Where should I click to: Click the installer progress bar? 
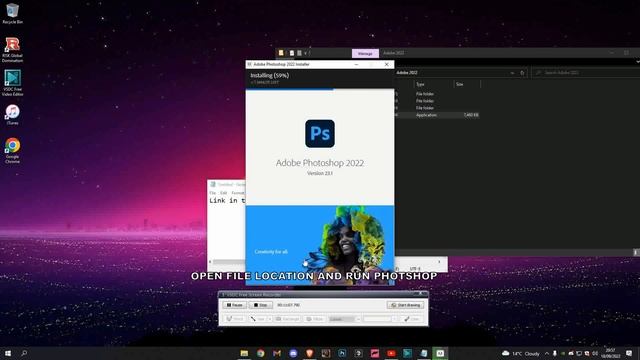pos(320,89)
